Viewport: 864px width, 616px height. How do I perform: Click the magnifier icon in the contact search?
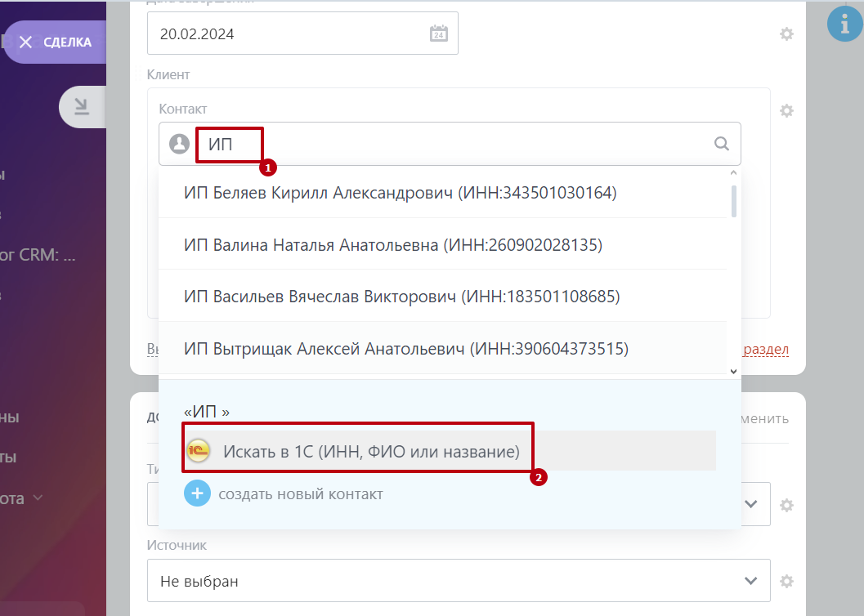pyautogui.click(x=722, y=144)
